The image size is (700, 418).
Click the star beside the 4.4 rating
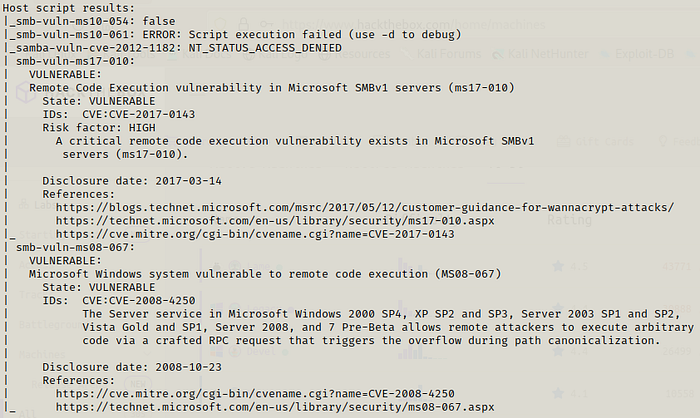(x=558, y=351)
